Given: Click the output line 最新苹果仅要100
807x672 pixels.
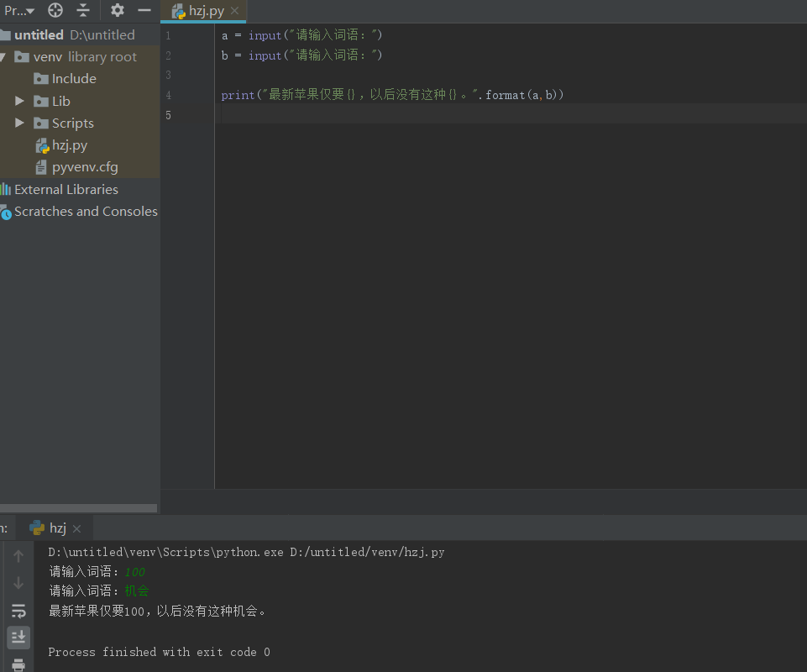Looking at the screenshot, I should [158, 612].
